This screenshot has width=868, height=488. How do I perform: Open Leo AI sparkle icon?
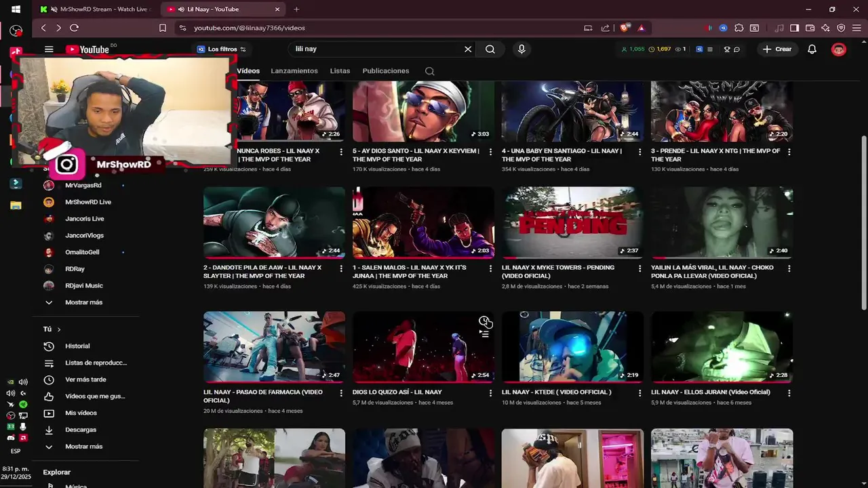tap(825, 28)
